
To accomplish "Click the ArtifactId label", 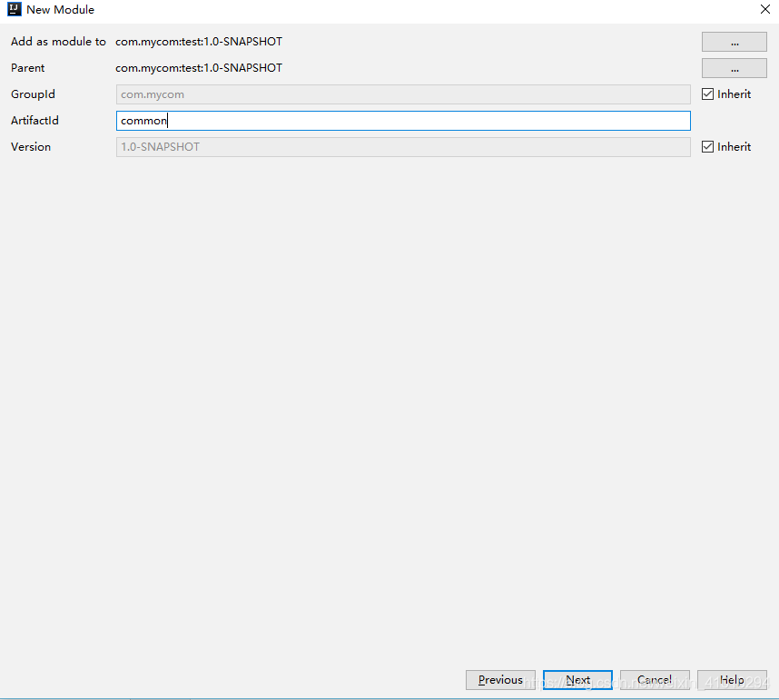I will point(35,121).
